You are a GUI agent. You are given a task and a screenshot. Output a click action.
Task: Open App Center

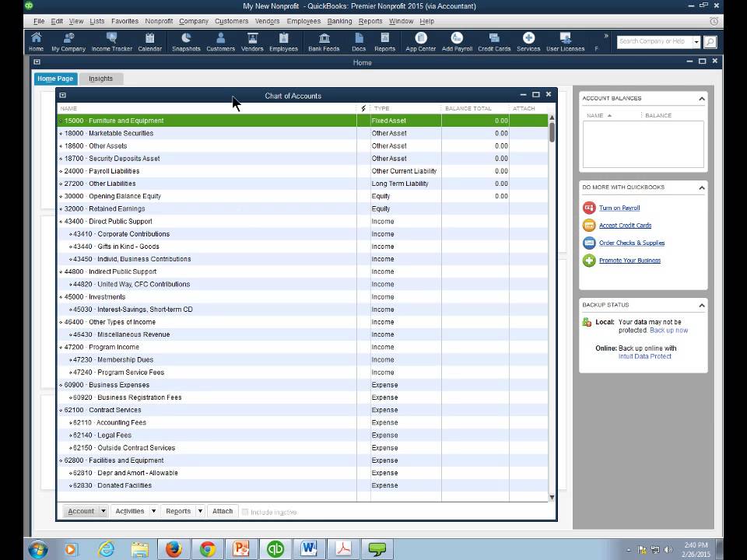(x=421, y=42)
